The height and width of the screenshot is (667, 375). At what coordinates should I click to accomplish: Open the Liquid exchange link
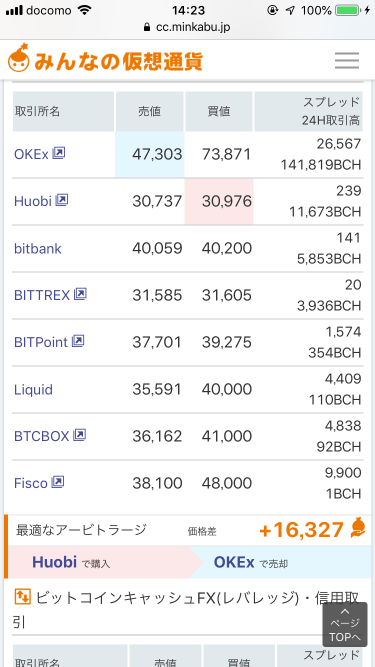click(x=33, y=389)
